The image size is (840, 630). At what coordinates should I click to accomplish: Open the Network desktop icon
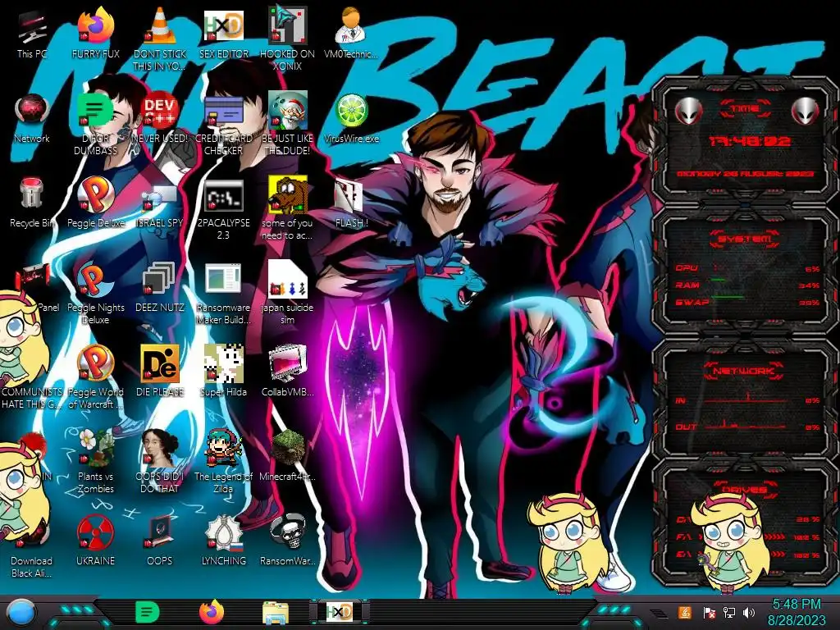click(x=32, y=112)
